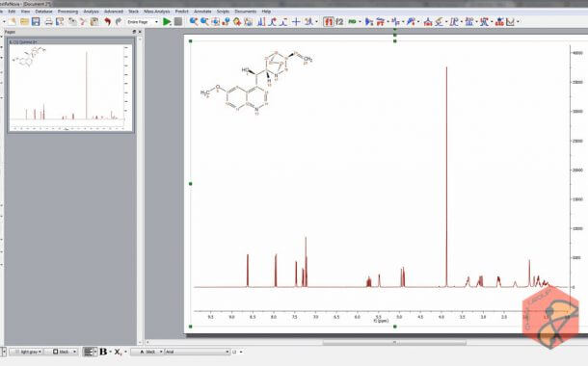Close the Pages panel
Viewport: 588px width, 366px height.
click(140, 32)
